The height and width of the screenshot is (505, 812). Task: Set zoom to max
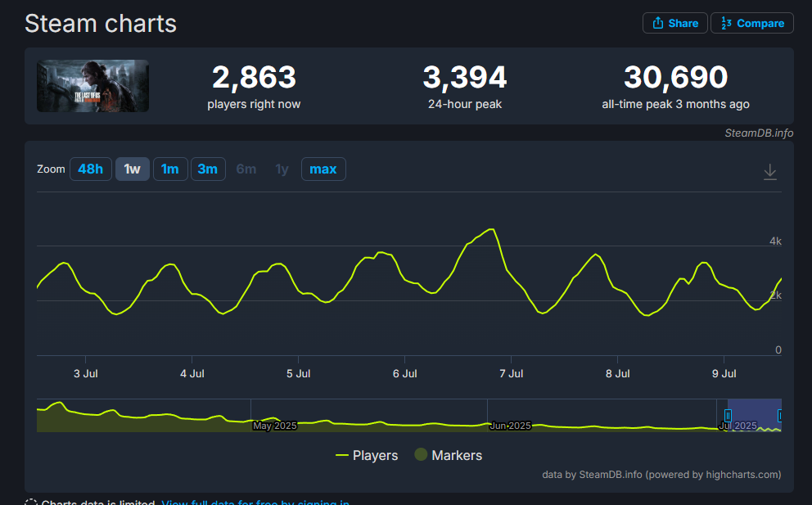323,169
